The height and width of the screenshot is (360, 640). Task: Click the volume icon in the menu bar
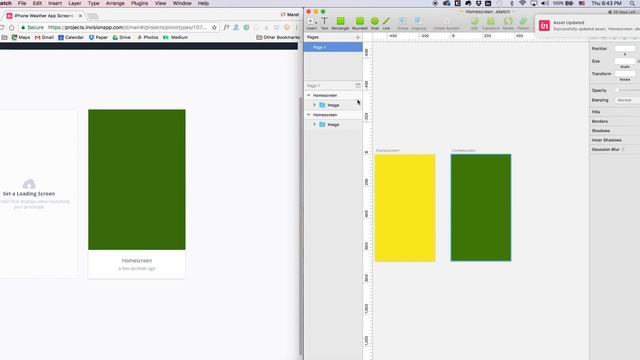tap(545, 3)
